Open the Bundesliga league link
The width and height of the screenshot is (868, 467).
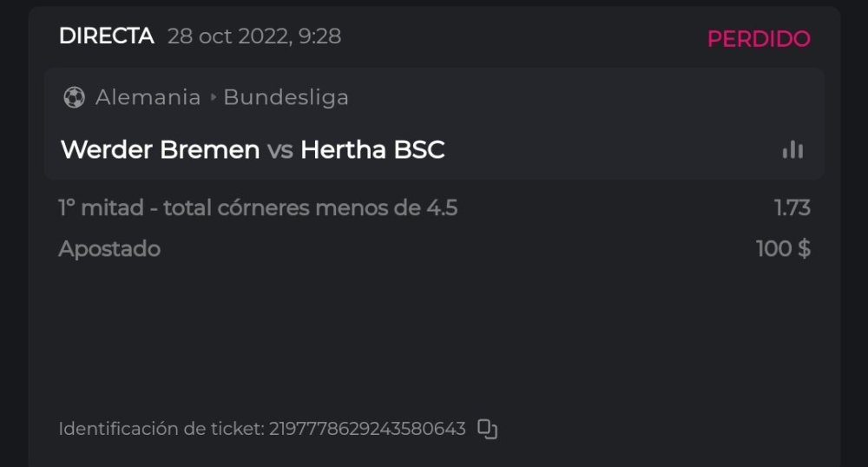(x=286, y=97)
